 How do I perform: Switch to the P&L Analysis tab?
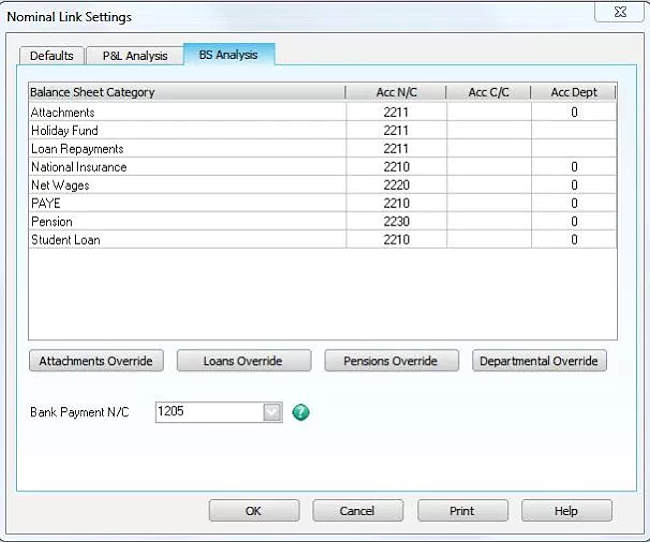(135, 56)
